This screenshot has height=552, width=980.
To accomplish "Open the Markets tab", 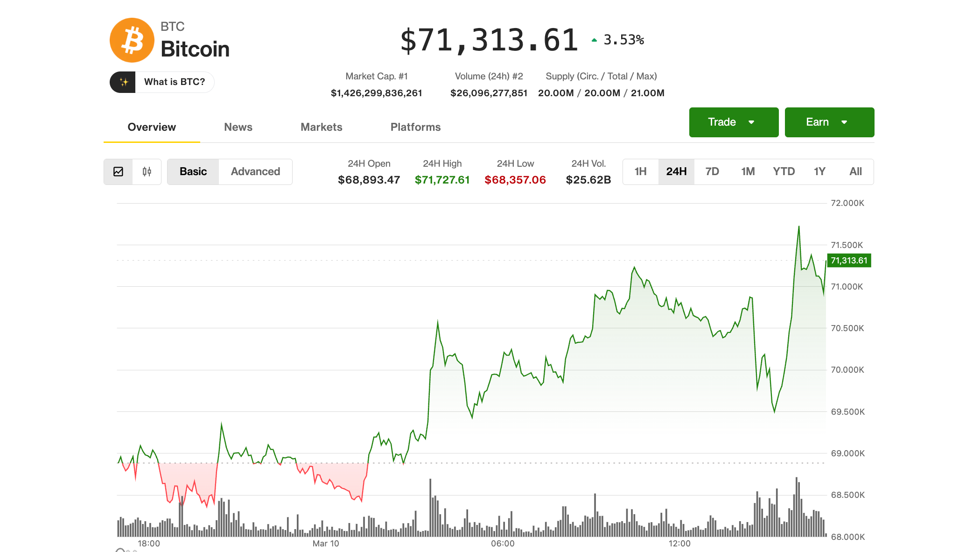I will coord(321,127).
